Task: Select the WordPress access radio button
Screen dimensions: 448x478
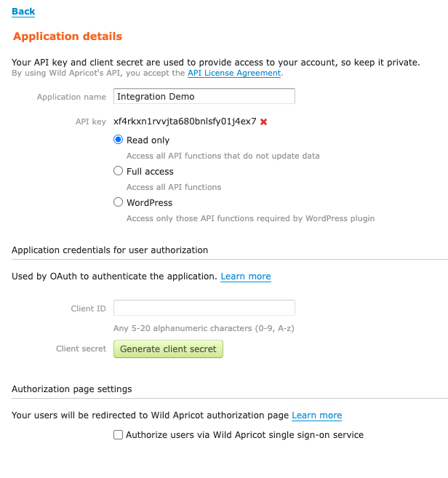Action: pos(119,202)
